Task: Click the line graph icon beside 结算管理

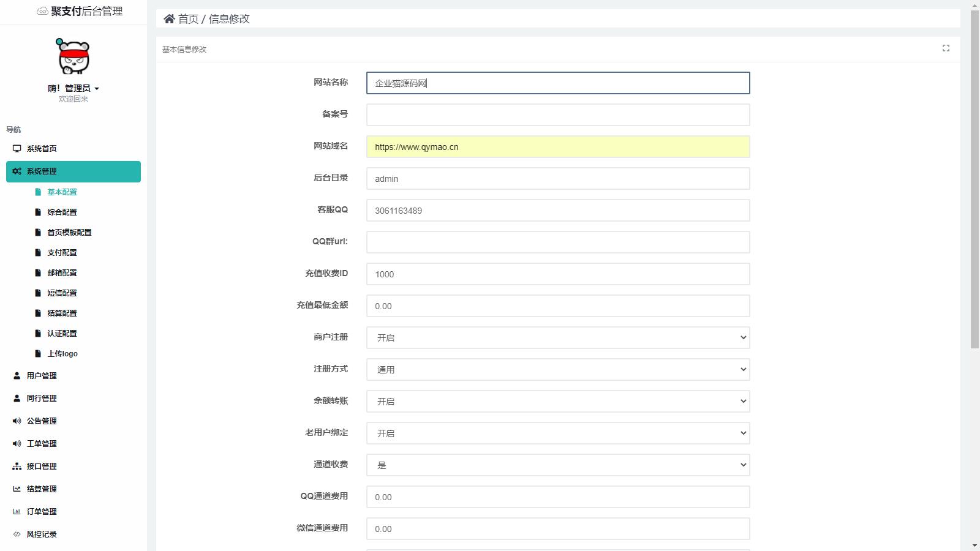Action: pyautogui.click(x=17, y=489)
